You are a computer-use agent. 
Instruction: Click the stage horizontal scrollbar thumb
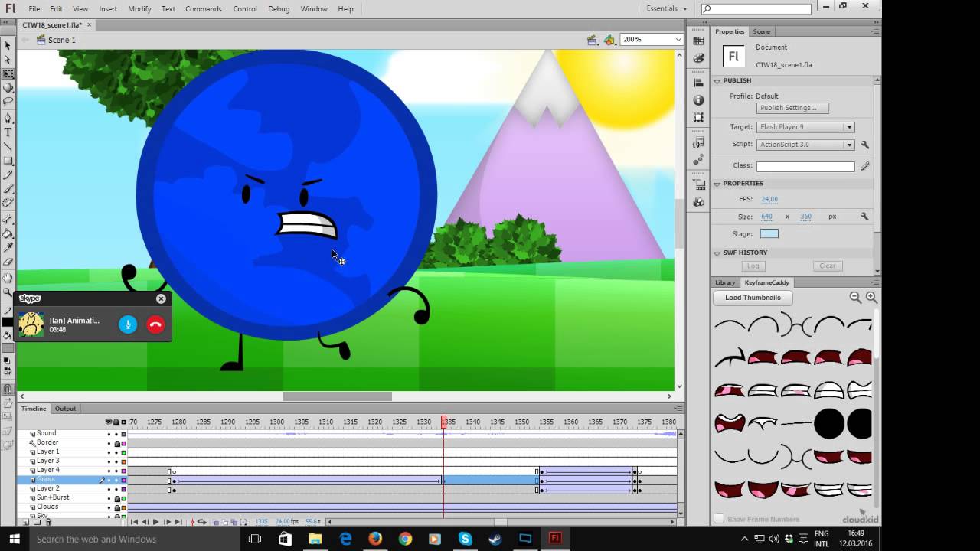[x=337, y=396]
